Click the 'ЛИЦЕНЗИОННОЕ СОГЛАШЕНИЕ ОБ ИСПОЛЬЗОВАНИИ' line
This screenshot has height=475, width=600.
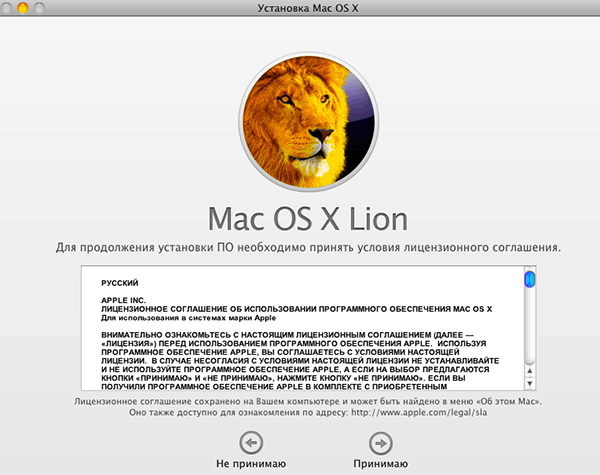coord(297,309)
